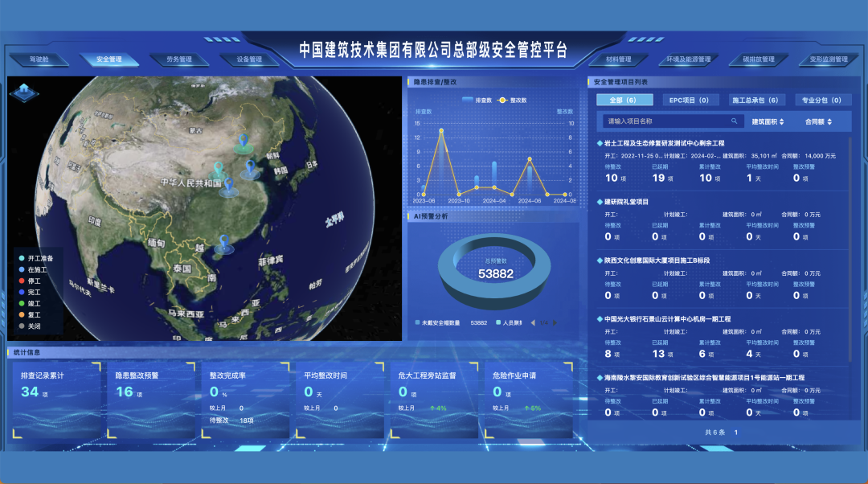Switch to 劳务管理 tab
Image resolution: width=868 pixels, height=484 pixels.
[x=179, y=59]
